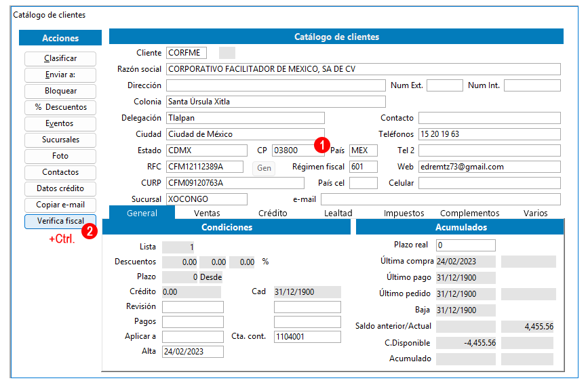Click the Num Ext. field
This screenshot has height=387, width=588.
pos(445,85)
